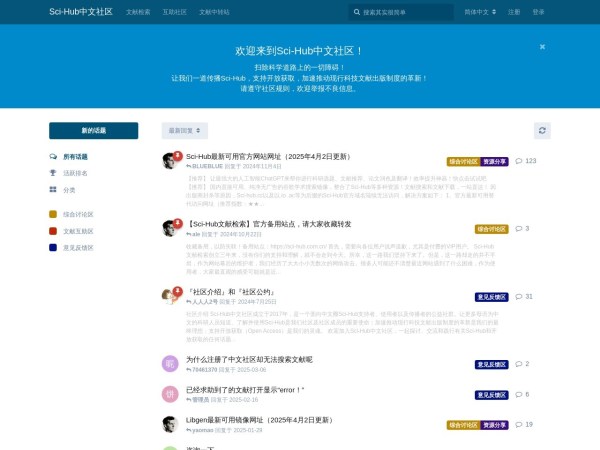The image size is (600, 450).
Task: Open the 互助社区 nav menu item
Action: tap(174, 12)
